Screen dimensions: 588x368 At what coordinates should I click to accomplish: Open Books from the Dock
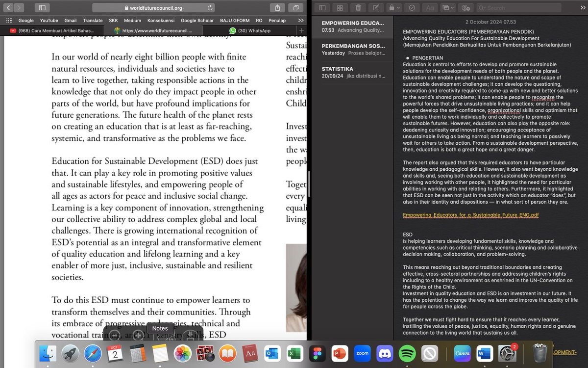[228, 353]
